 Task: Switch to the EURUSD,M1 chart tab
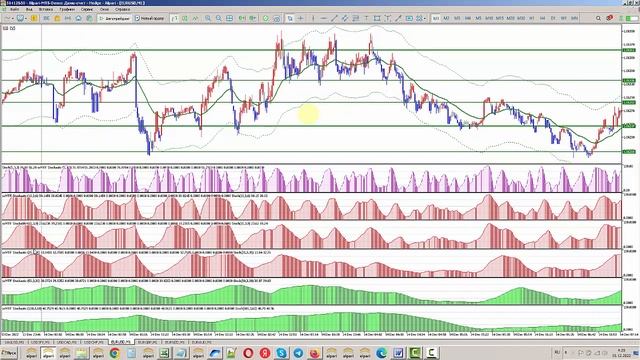(121, 342)
